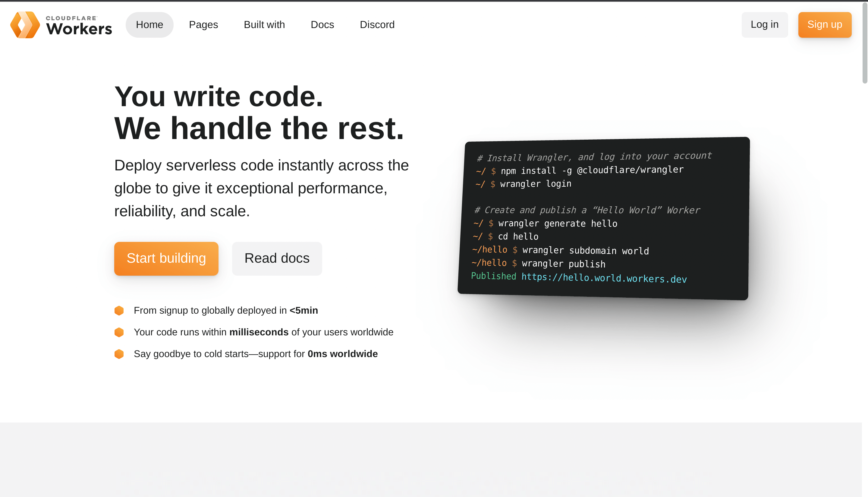Open the Docs page
Viewport: 868px width, 497px height.
point(322,24)
